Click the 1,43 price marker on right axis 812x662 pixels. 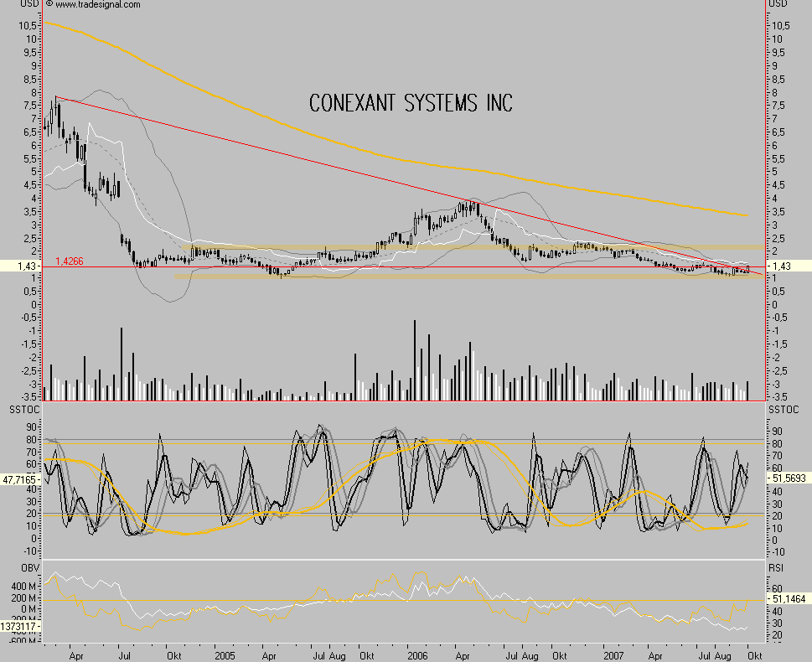[789, 266]
